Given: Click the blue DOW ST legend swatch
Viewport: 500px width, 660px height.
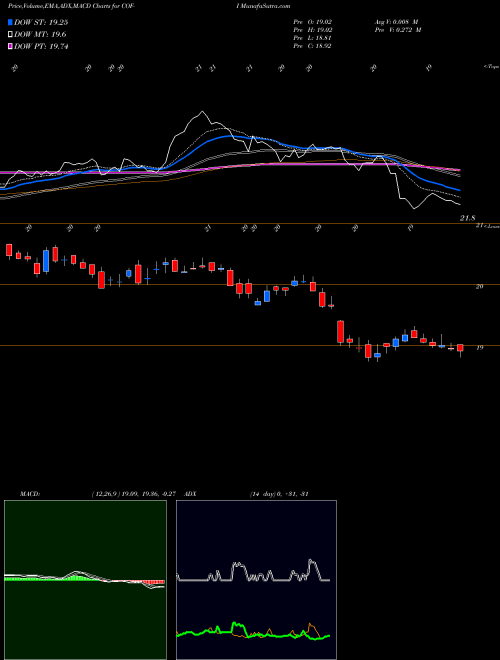Looking at the screenshot, I should [x=10, y=22].
